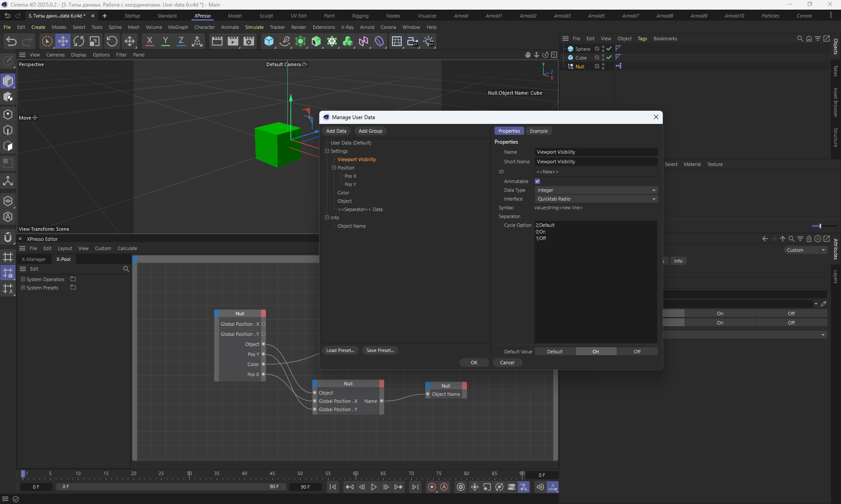Open the MoGraph menu
Viewport: 841px width, 504px height.
point(178,27)
